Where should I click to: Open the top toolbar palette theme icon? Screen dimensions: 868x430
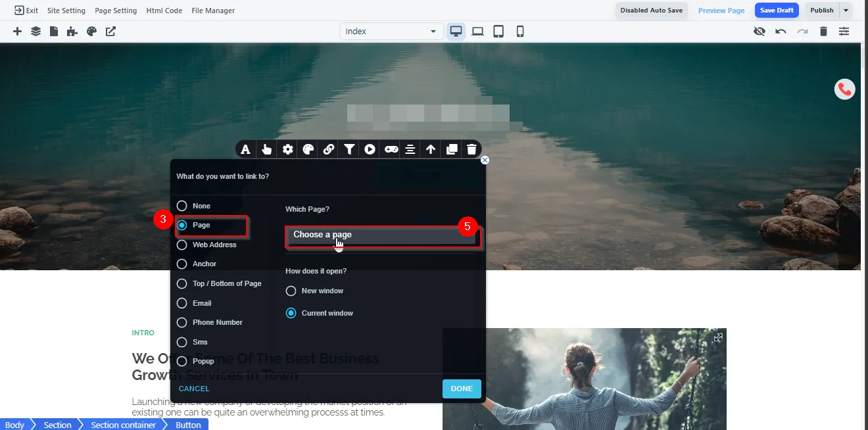pos(91,31)
